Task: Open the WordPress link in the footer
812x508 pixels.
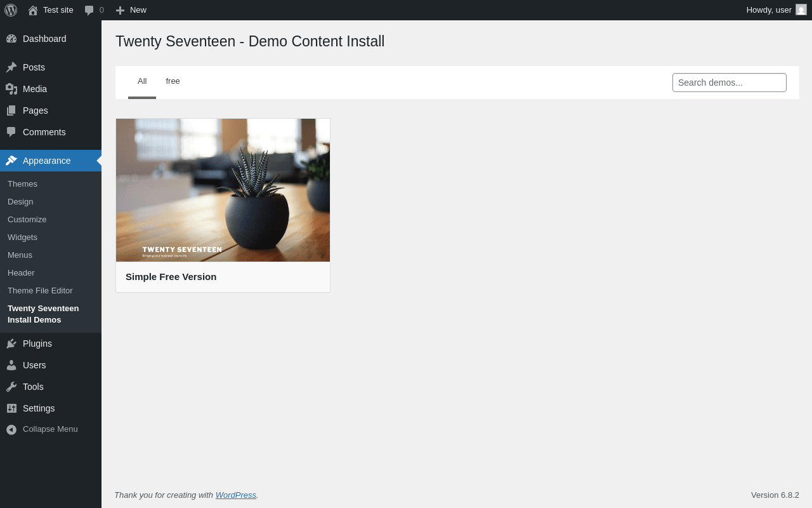Action: (x=236, y=495)
